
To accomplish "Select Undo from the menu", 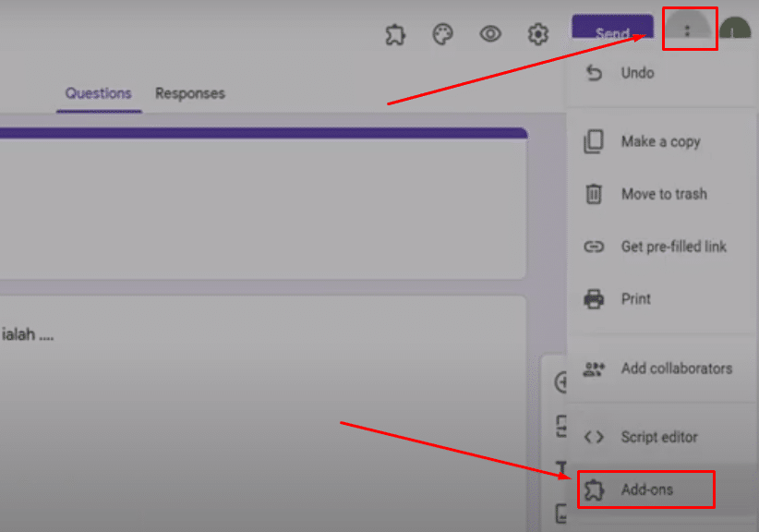I will [661, 73].
